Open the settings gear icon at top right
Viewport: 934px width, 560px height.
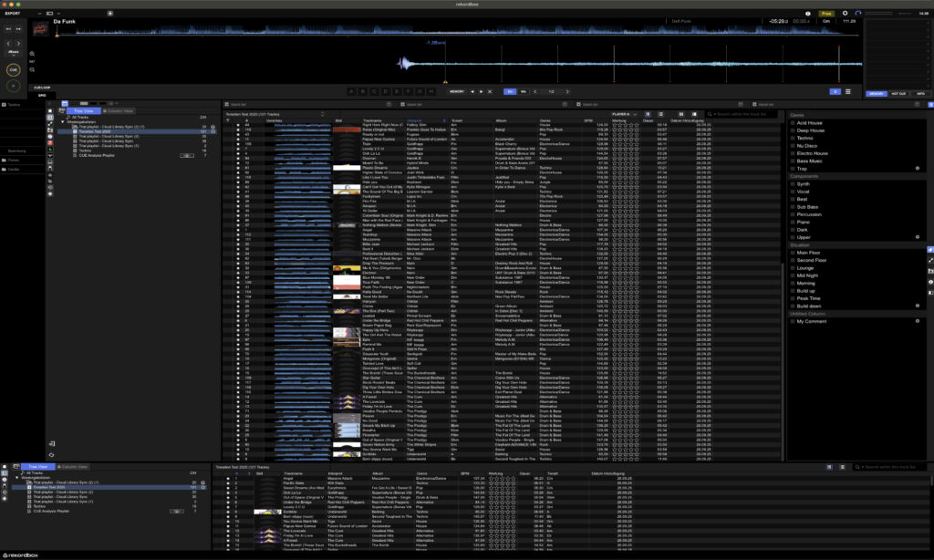coord(845,14)
